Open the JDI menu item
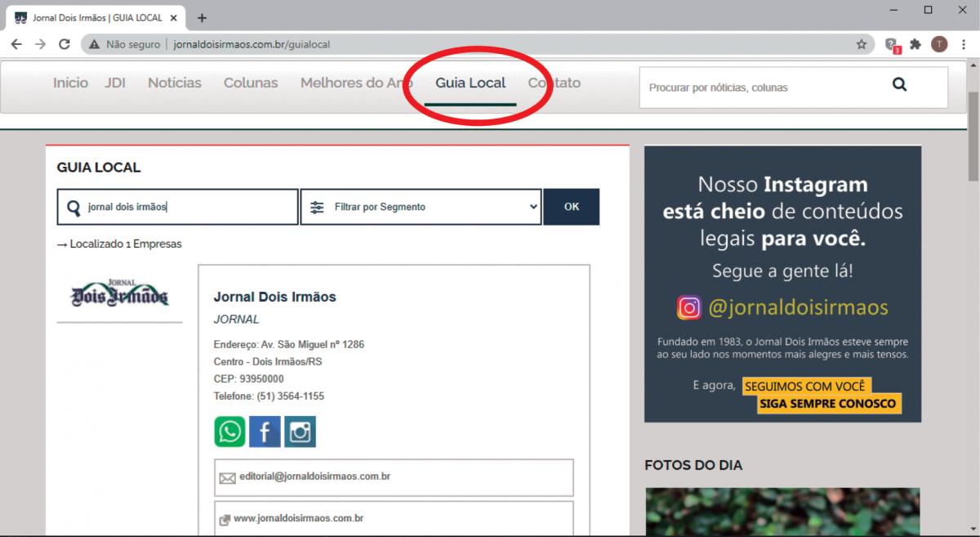 coord(115,83)
